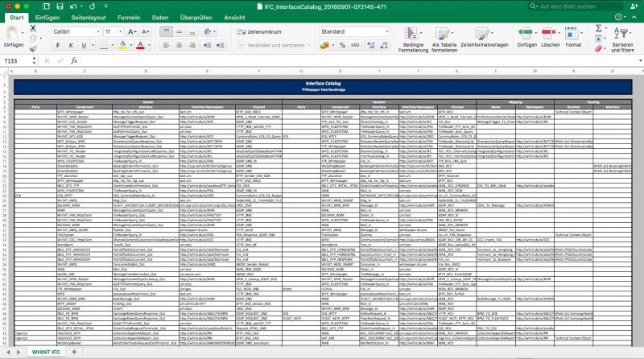The height and width of the screenshot is (359, 644).
Task: Open the Calibri font name dropdown
Action: pos(98,31)
